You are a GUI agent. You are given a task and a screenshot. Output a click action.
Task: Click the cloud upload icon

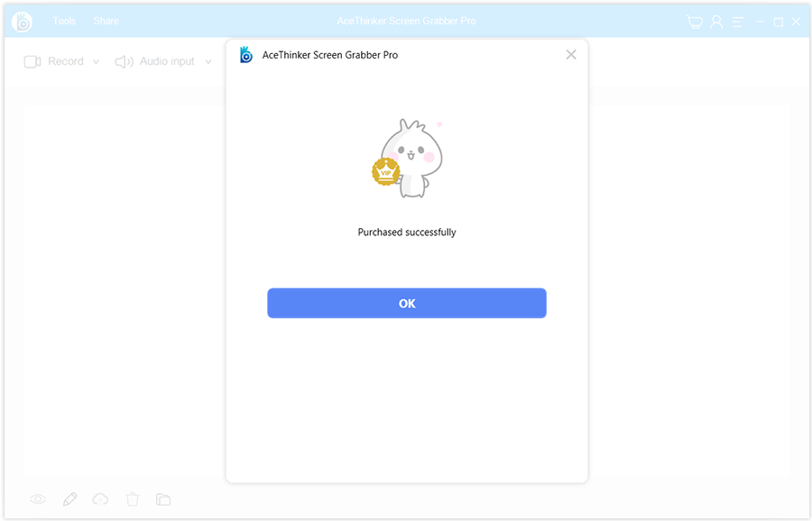point(100,499)
